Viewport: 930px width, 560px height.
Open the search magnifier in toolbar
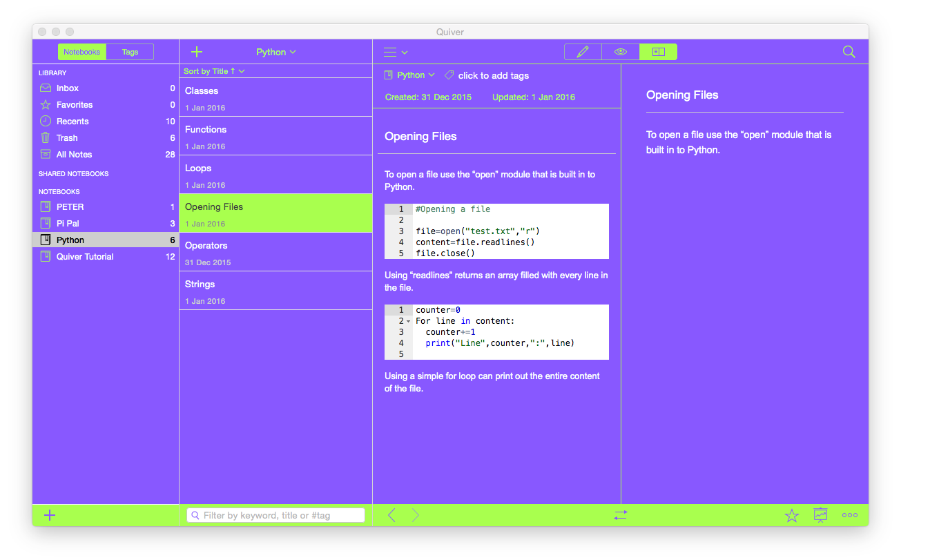[849, 52]
